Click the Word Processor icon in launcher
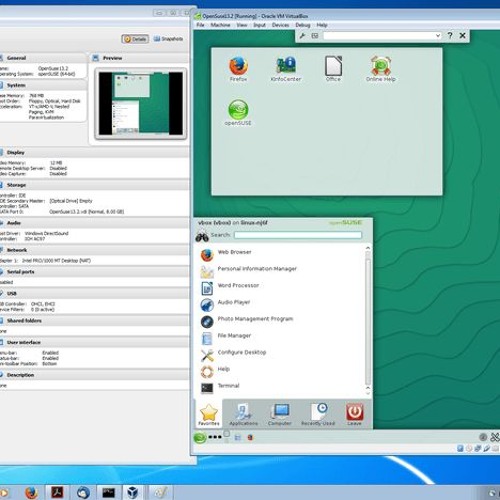Screen dimensions: 500x500 tap(207, 288)
